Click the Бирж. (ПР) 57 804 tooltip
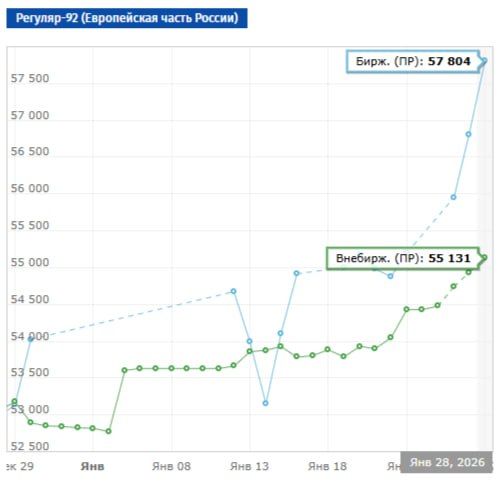The width and height of the screenshot is (501, 486). pyautogui.click(x=413, y=61)
